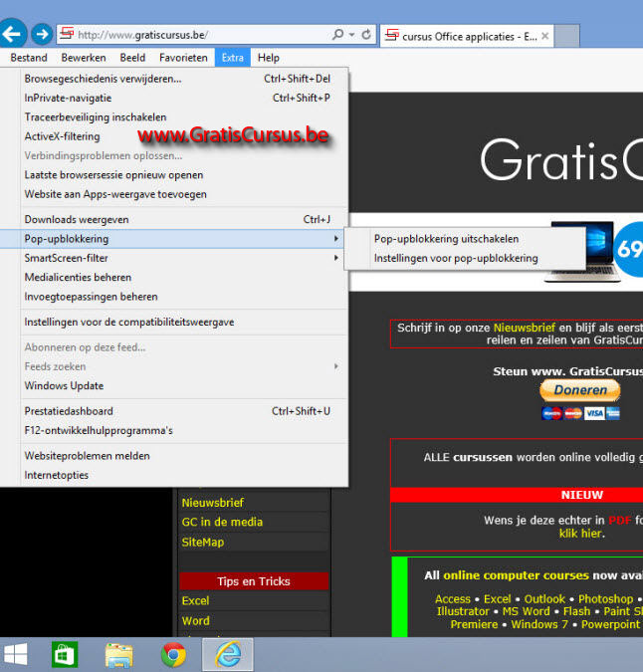The width and height of the screenshot is (643, 672).
Task: Click the search magnifier in address bar
Action: tap(338, 34)
